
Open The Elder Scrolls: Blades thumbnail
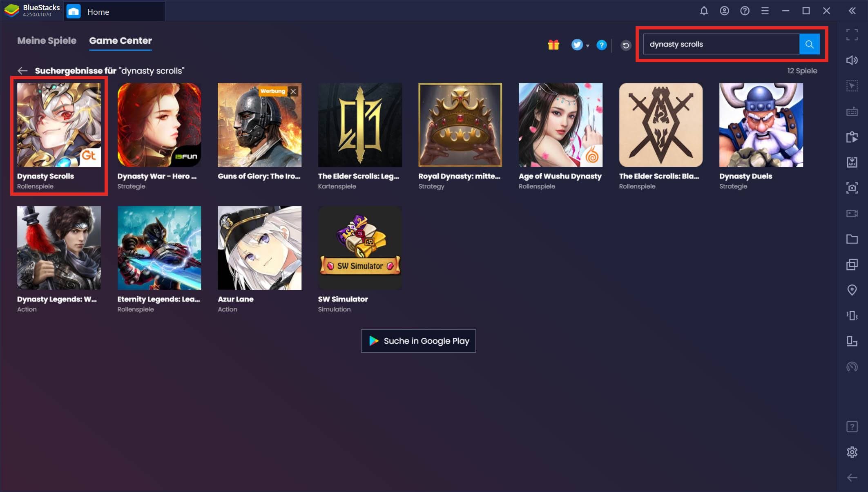pos(661,125)
